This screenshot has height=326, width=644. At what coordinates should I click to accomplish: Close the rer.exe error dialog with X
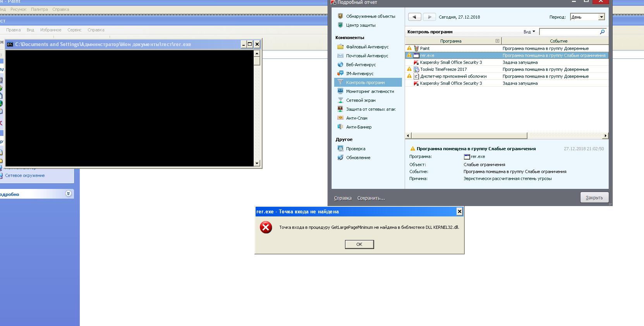(x=459, y=211)
